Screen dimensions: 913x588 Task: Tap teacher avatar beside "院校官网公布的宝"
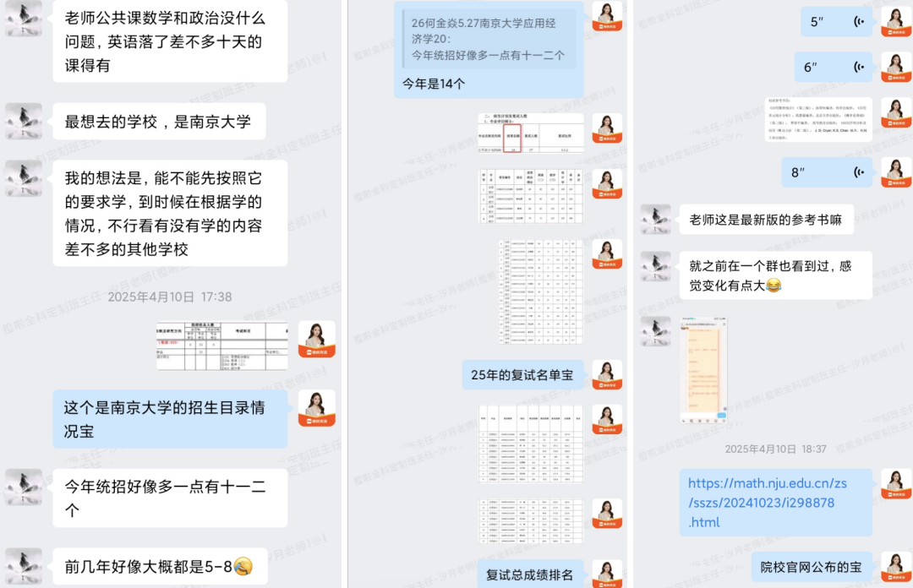pyautogui.click(x=895, y=567)
